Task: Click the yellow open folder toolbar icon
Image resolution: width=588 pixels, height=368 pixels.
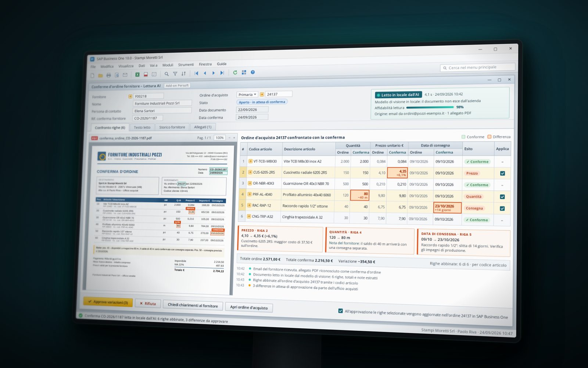Action: (100, 75)
